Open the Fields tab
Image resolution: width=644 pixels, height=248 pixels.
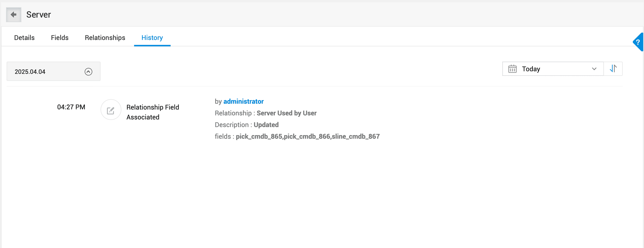[60, 38]
